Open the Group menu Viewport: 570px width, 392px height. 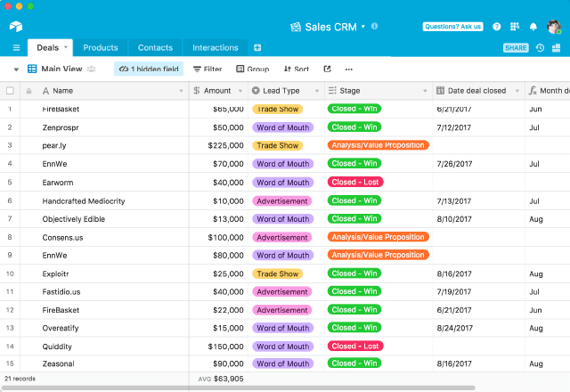click(253, 69)
